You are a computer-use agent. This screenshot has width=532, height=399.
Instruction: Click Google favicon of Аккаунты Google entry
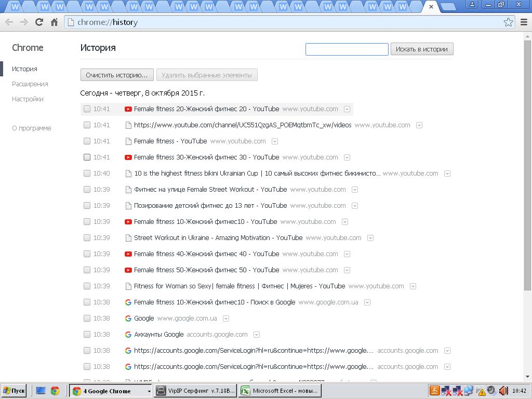coord(128,335)
